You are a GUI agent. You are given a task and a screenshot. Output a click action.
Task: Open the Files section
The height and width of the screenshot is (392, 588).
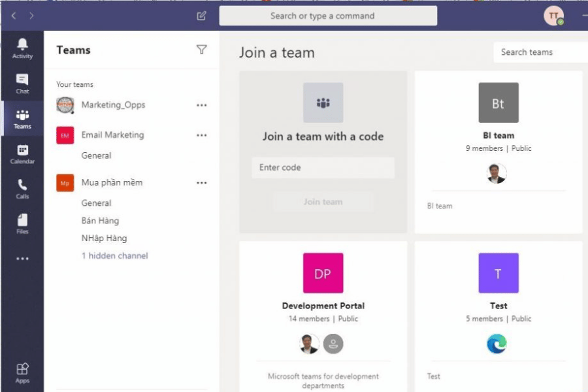pyautogui.click(x=22, y=224)
